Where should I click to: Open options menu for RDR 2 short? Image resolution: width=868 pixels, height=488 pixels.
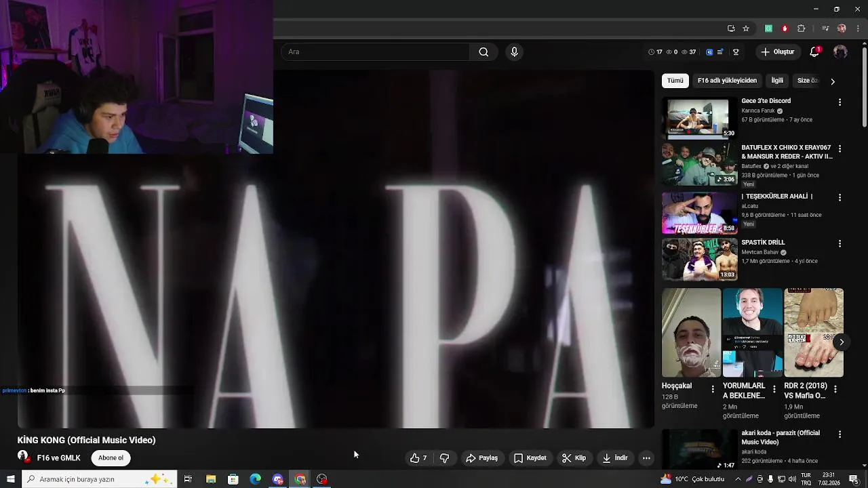coord(835,389)
